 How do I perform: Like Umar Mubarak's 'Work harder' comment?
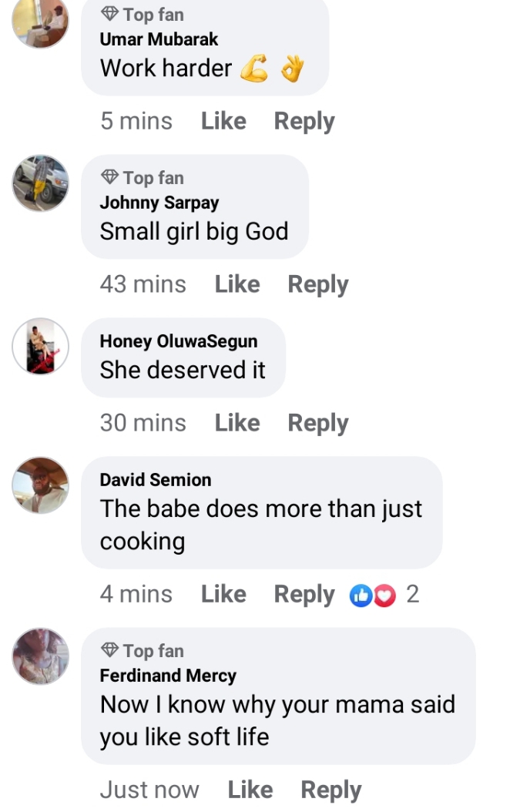[223, 121]
